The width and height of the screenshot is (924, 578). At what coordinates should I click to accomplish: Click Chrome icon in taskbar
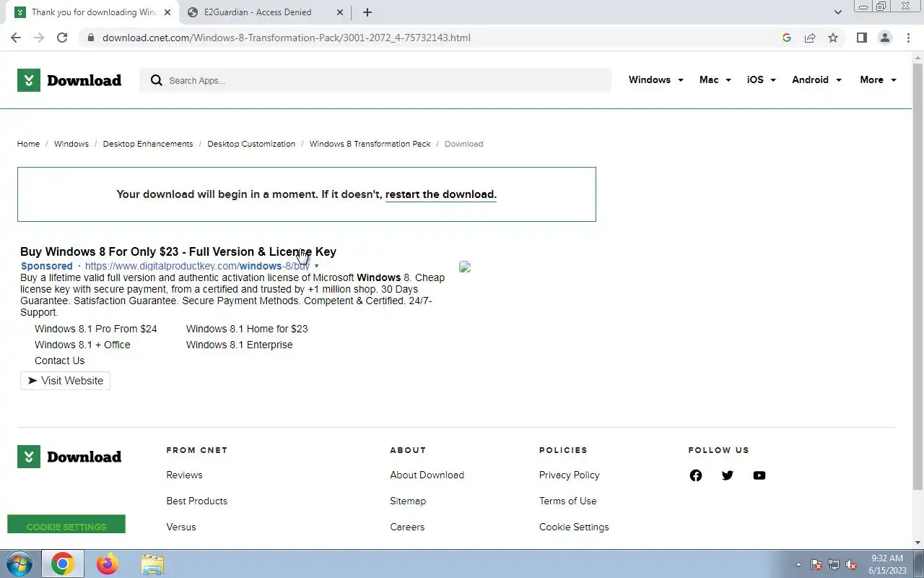pos(62,564)
